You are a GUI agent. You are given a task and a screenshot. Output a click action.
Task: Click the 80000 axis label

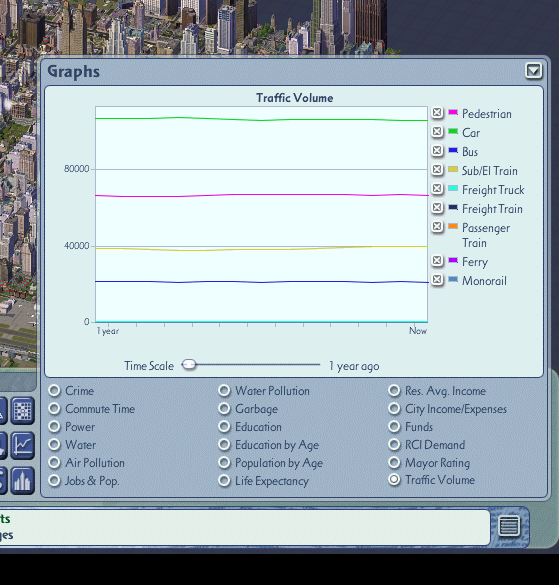[76, 169]
